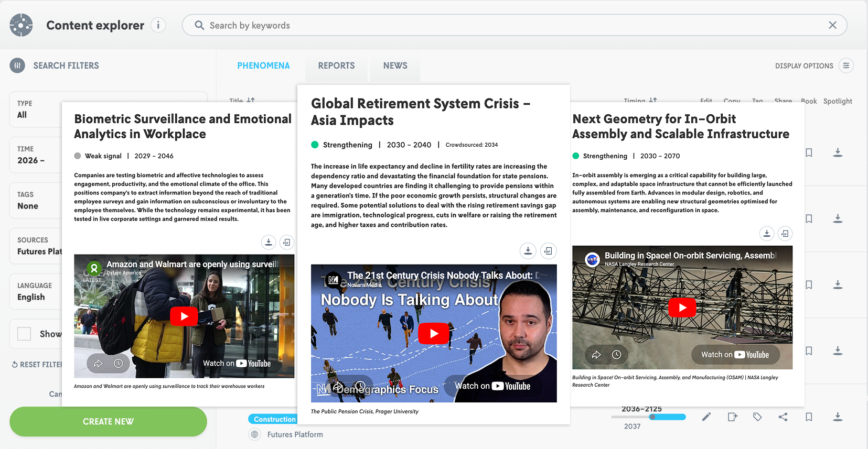Click the 2036–2125 timing slider bar

(x=648, y=417)
